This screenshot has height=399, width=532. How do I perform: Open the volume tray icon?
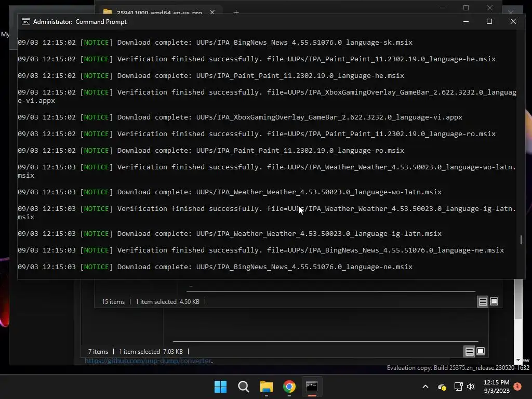[x=471, y=387]
